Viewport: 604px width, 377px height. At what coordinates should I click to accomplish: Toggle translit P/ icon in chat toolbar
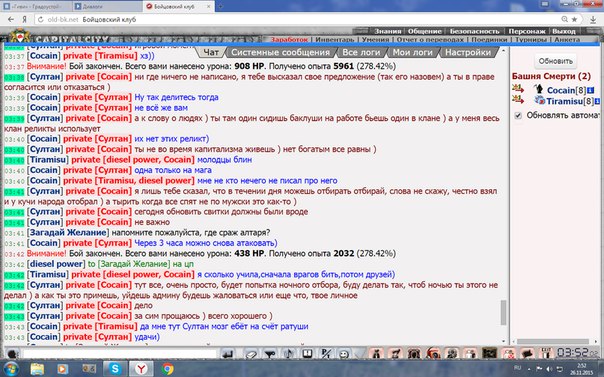click(x=326, y=354)
